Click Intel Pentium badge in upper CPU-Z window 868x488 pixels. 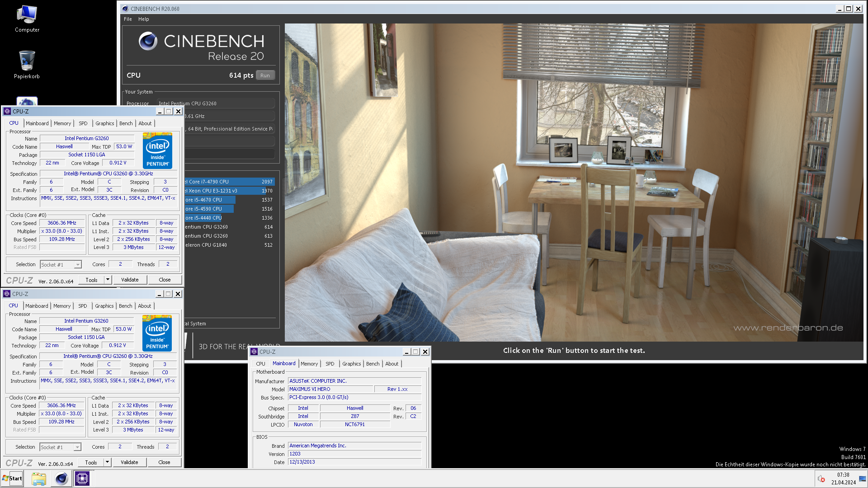tap(157, 150)
